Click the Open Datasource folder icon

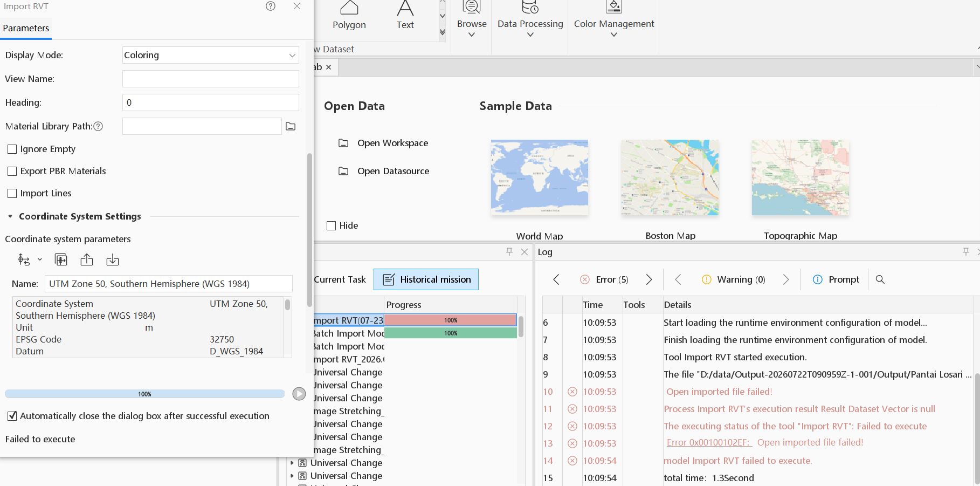(x=343, y=171)
